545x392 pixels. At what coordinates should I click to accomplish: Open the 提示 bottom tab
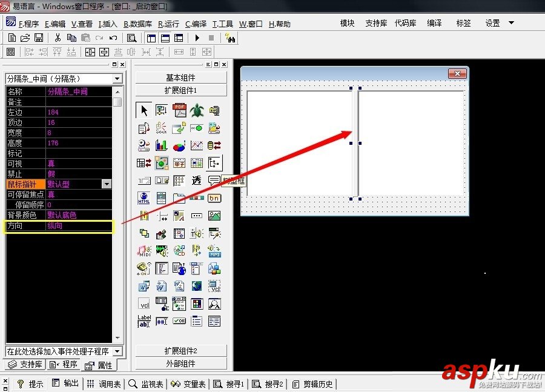click(x=30, y=384)
